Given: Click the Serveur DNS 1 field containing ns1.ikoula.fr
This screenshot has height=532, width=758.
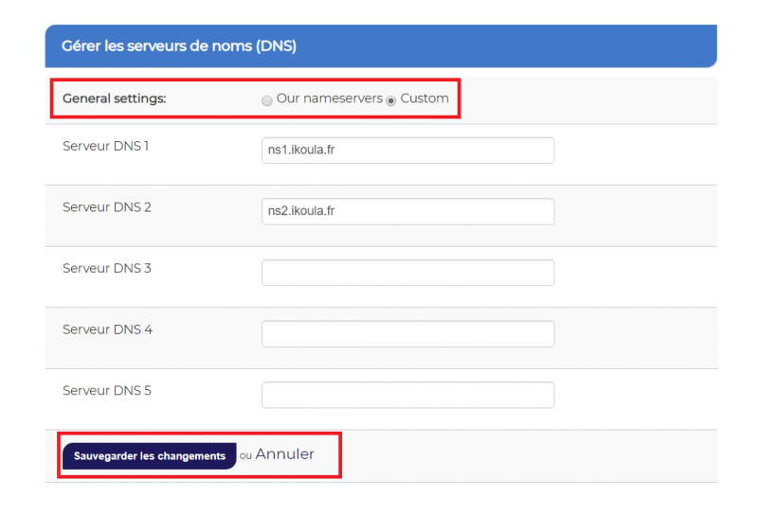Looking at the screenshot, I should [x=407, y=151].
